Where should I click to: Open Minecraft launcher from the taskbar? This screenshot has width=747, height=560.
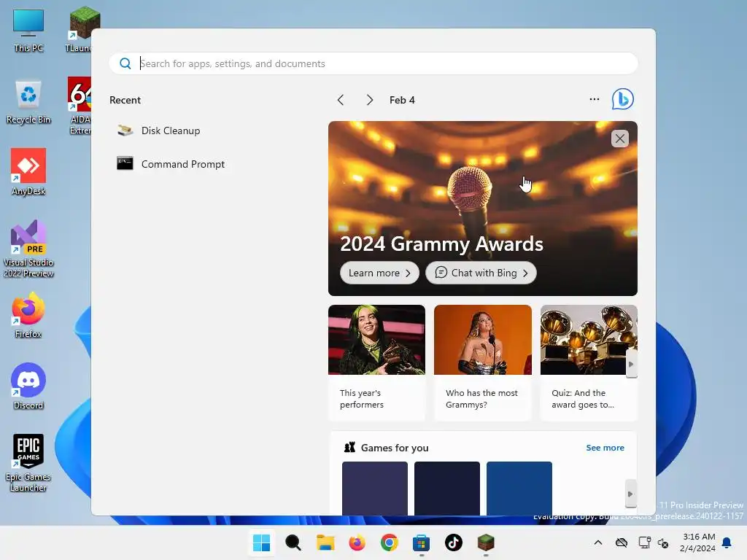click(485, 542)
